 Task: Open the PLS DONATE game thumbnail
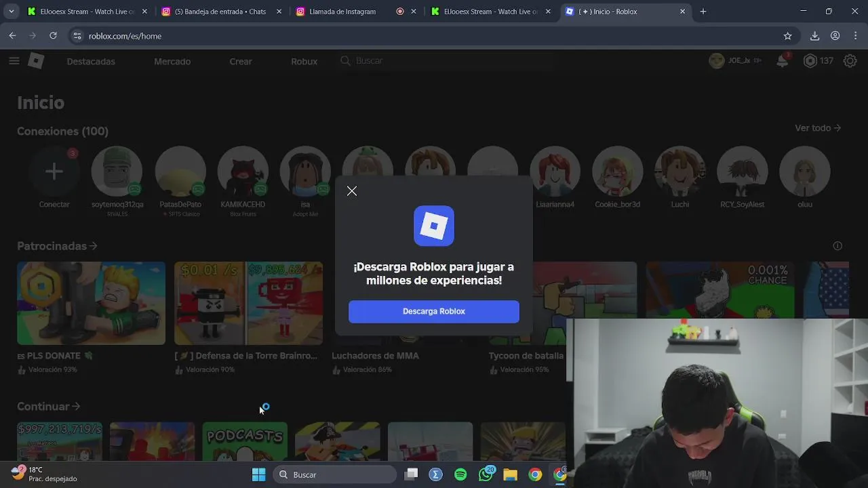tap(91, 303)
